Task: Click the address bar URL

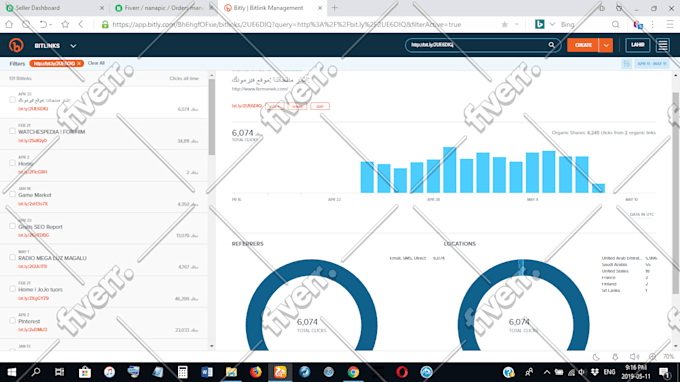Action: point(286,25)
